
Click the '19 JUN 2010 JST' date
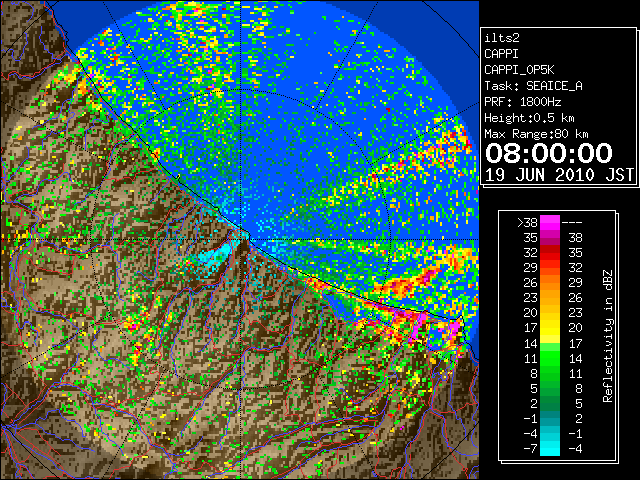(559, 175)
